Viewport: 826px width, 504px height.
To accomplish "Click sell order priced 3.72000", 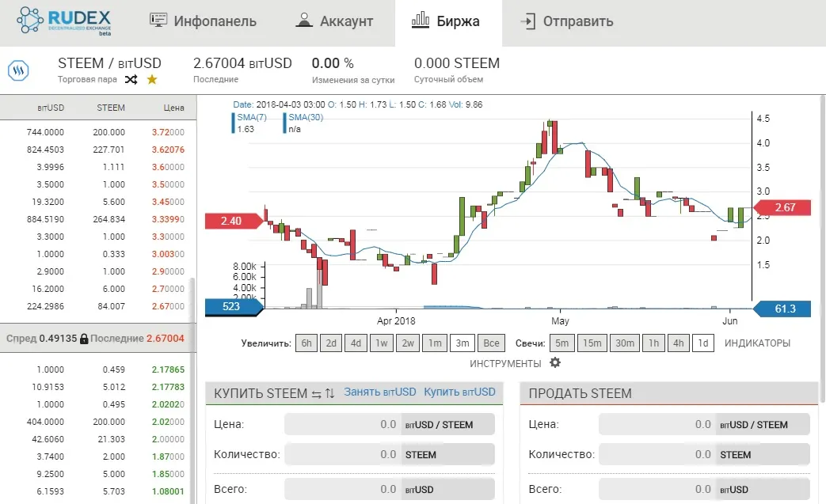I will (98, 132).
